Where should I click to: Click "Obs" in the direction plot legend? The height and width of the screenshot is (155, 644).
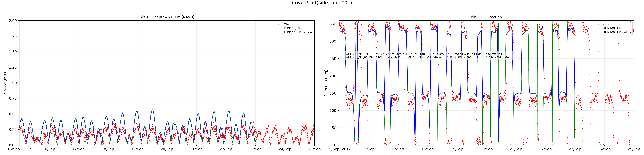click(x=606, y=24)
